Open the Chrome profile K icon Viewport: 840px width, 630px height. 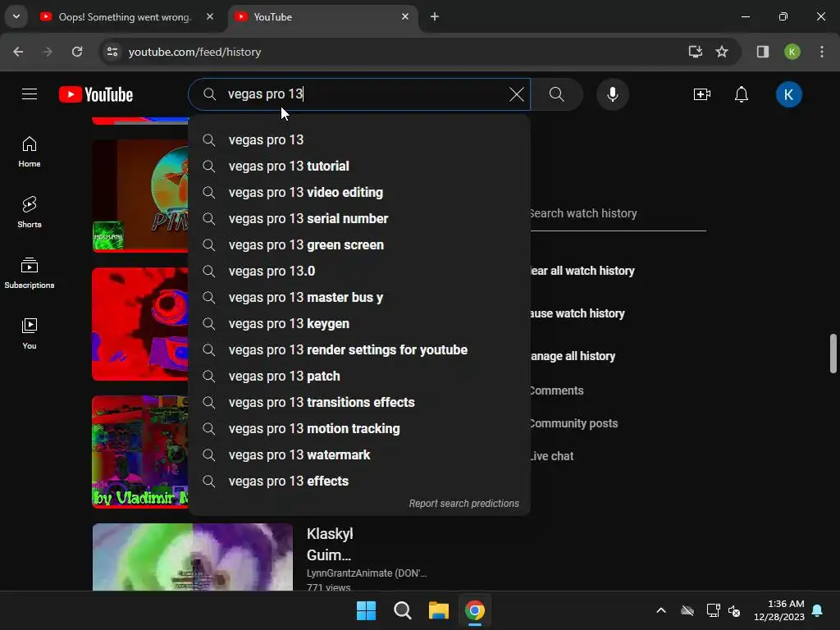[x=792, y=52]
